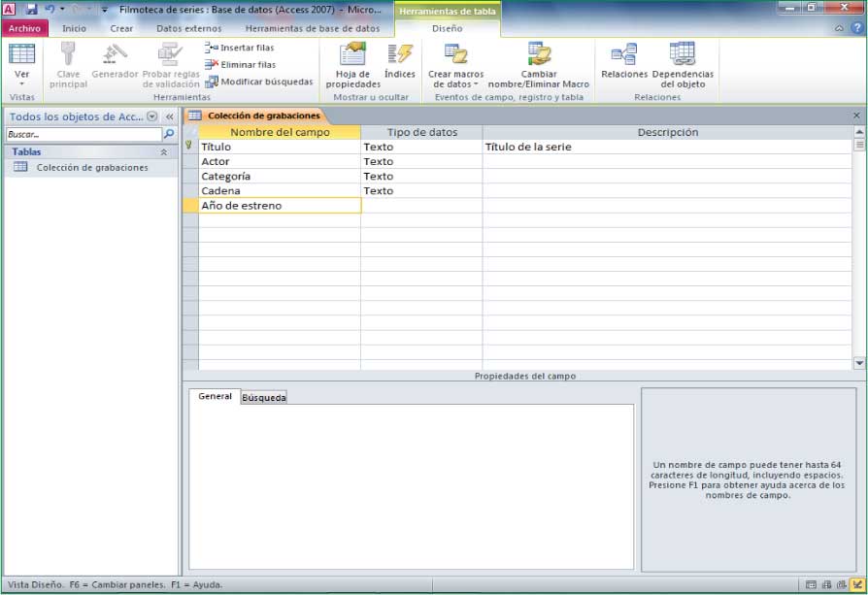Close the table design document
Viewport: 868px width, 595px height.
856,116
